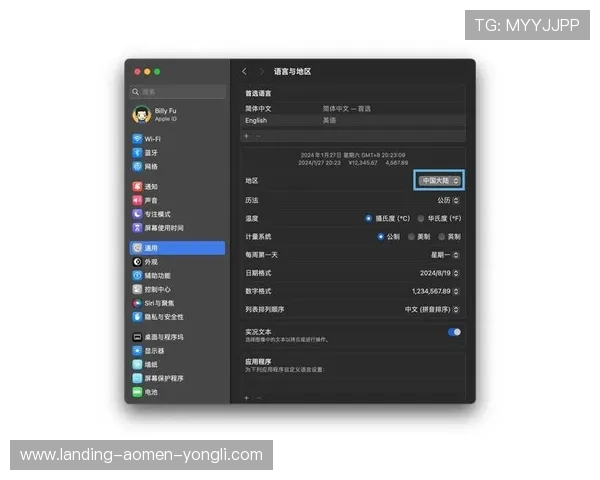Open the Siri与聚焦 icon
600x480 pixels.
pos(137,303)
